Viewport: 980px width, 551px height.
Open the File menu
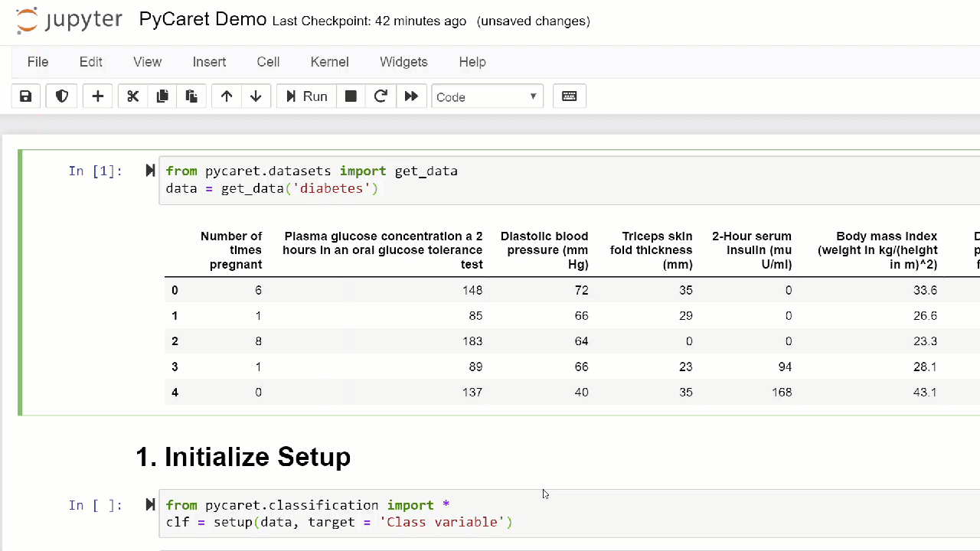click(38, 62)
